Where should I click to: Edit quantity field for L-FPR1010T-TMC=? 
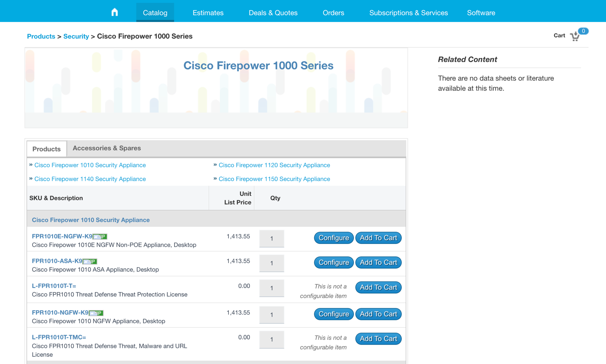(x=271, y=339)
